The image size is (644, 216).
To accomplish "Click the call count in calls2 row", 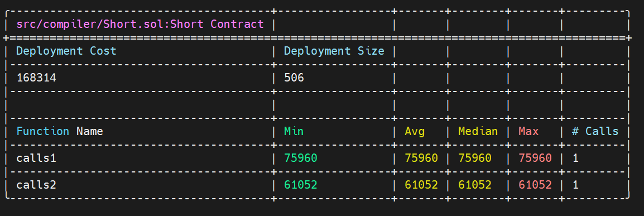I will coord(575,185).
